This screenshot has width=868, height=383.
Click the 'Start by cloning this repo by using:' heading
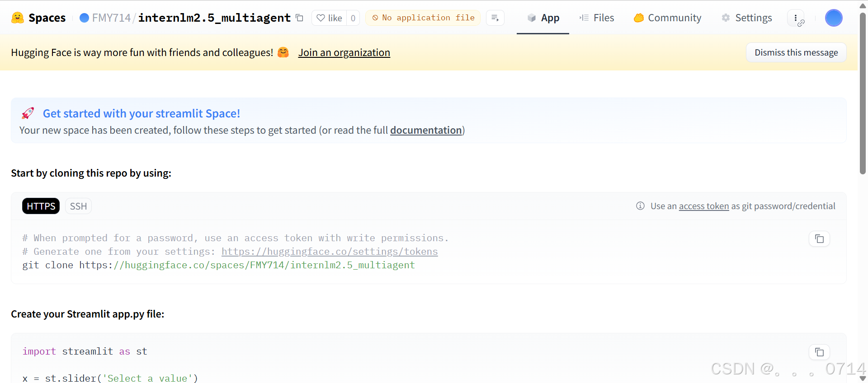click(x=91, y=173)
